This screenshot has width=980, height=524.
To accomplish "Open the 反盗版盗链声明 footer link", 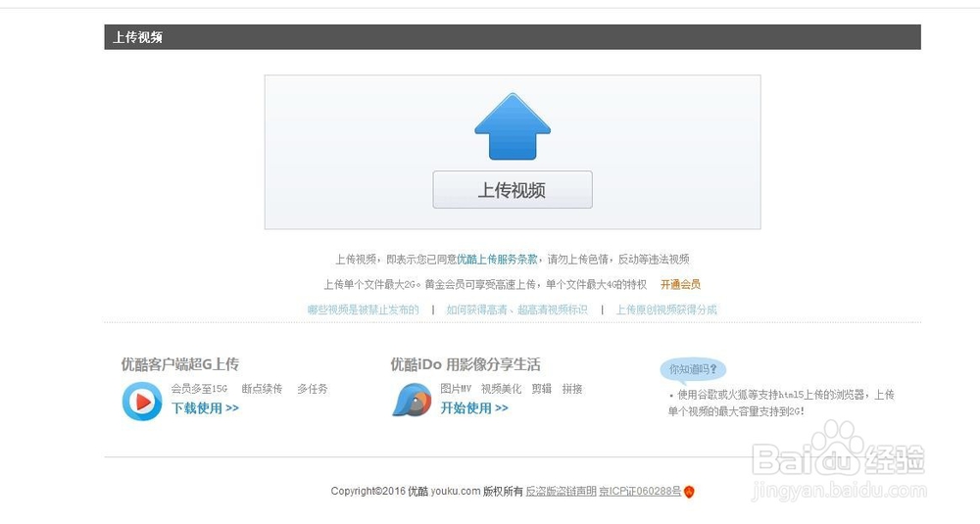I will click(562, 492).
